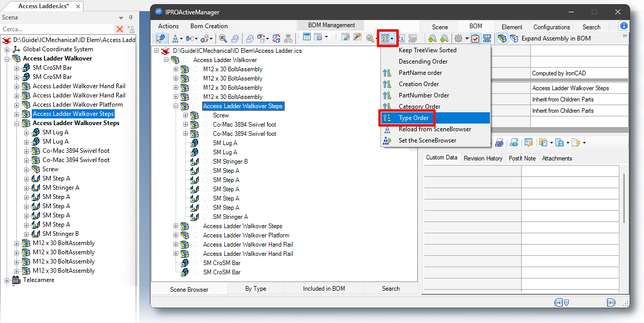The height and width of the screenshot is (323, 644).
Task: Toggle circle beside Access Ladder Walkover Platform
Action: (x=196, y=235)
